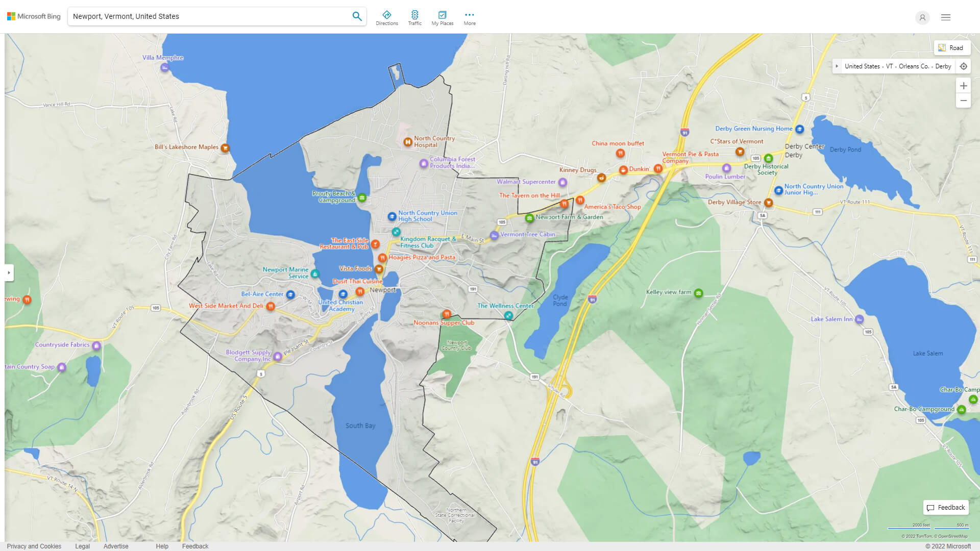Screen dimensions: 980x551
Task: Click the search magnifier icon
Action: 357,16
